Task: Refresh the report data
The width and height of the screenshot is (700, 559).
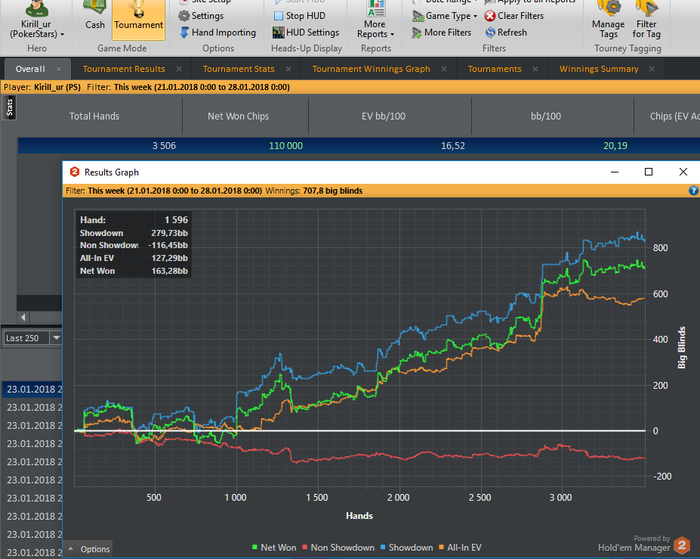Action: (506, 33)
